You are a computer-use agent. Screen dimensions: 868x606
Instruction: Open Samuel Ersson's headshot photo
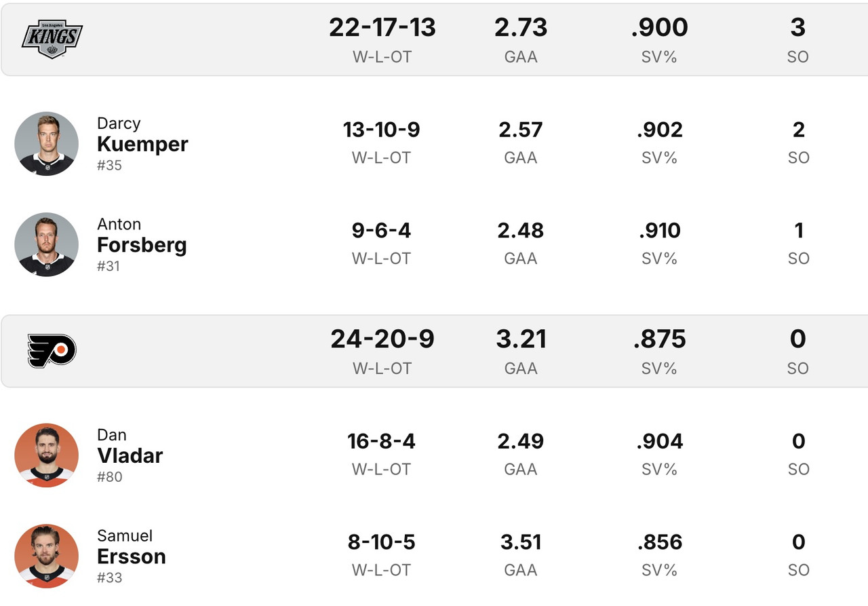click(46, 556)
